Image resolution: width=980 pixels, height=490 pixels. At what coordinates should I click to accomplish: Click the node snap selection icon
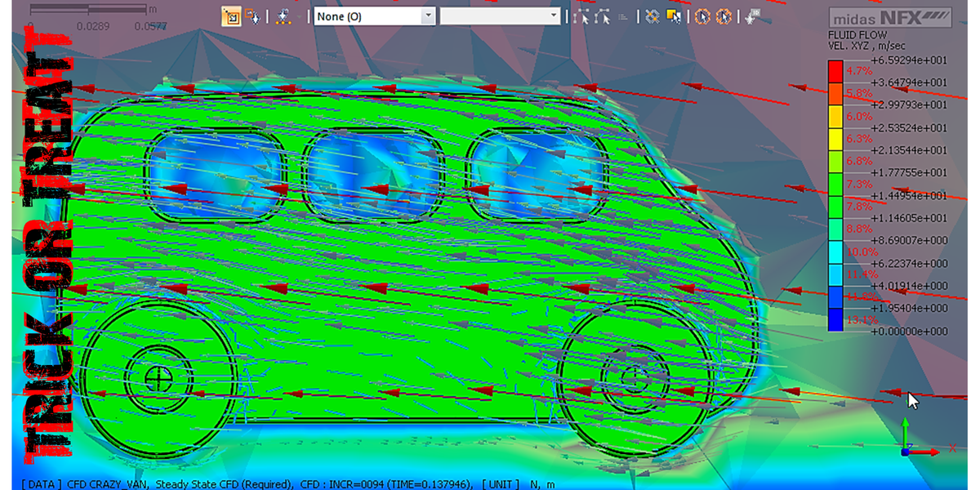pos(283,16)
